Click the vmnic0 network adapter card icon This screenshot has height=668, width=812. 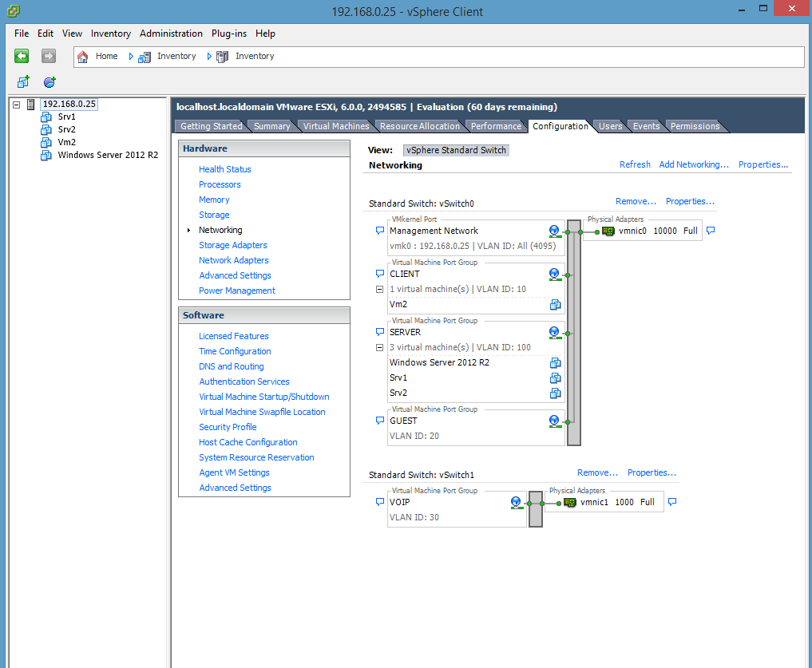pyautogui.click(x=608, y=231)
